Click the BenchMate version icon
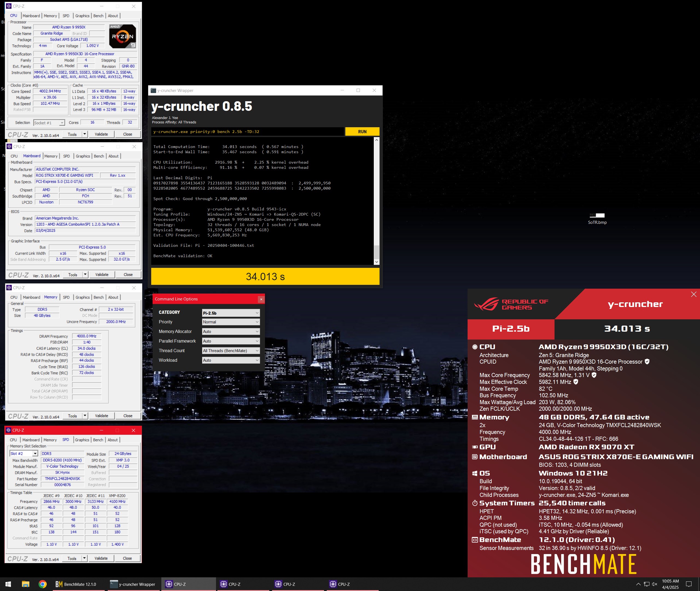The height and width of the screenshot is (591, 700). [475, 540]
